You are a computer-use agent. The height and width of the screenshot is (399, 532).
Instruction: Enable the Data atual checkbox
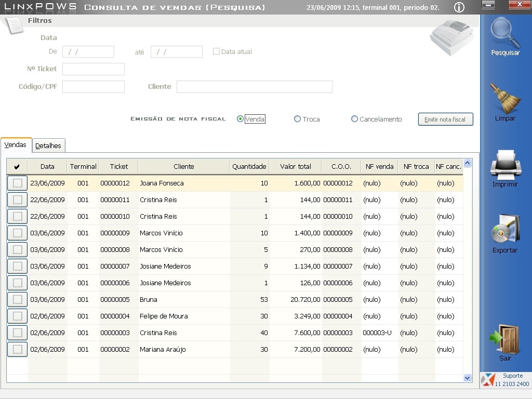coord(216,51)
